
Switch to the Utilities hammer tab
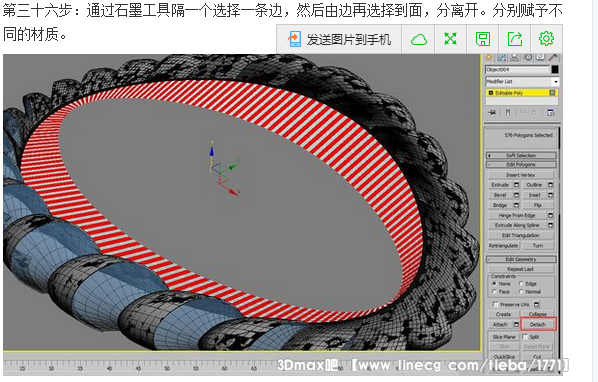pos(553,58)
